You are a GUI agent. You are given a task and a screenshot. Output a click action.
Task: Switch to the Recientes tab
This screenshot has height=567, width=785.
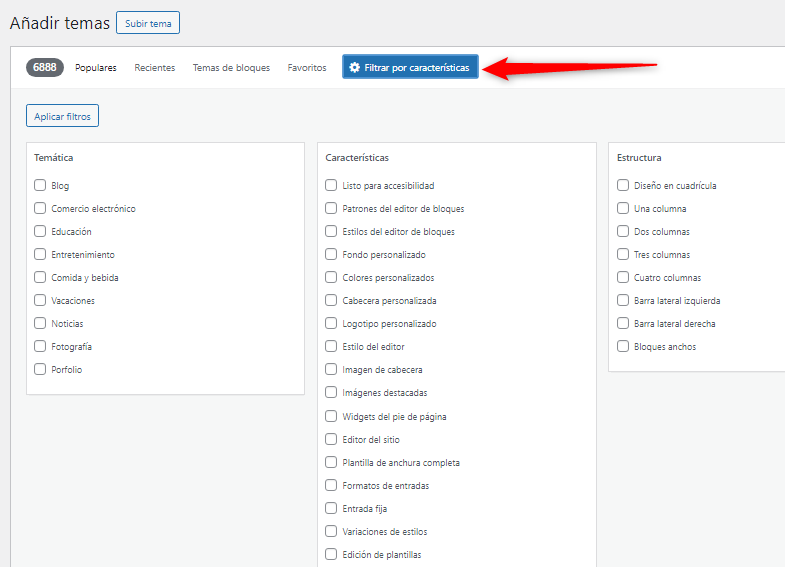click(x=155, y=68)
